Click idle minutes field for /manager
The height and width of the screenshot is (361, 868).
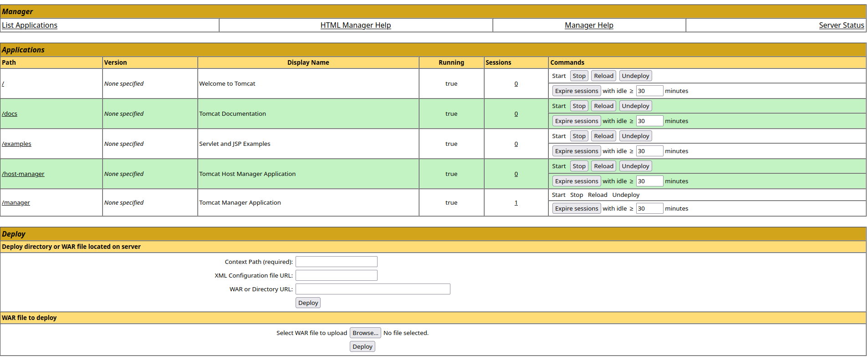[649, 209]
